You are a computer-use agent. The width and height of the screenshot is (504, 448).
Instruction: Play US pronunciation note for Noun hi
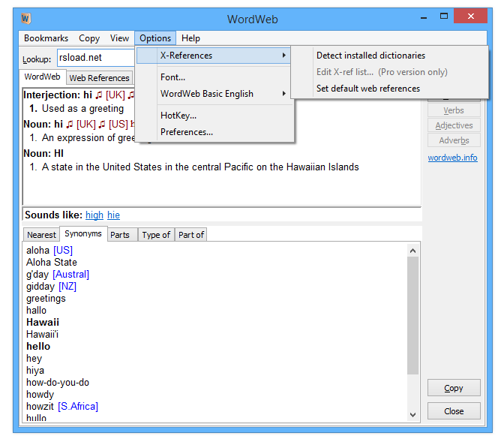102,124
